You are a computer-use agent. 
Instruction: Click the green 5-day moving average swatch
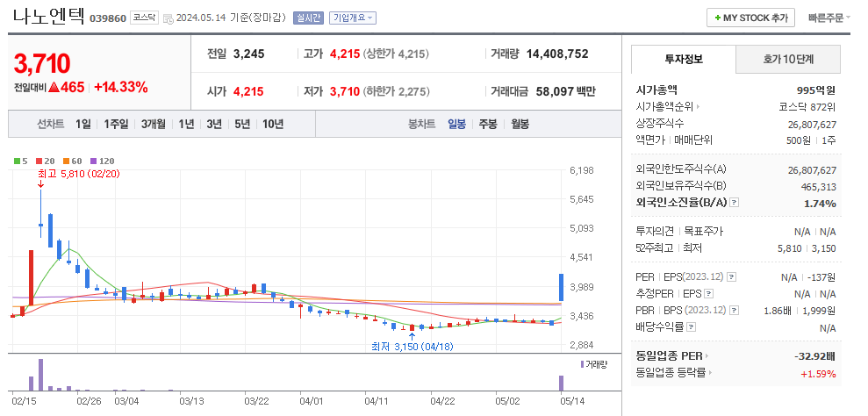click(x=17, y=161)
